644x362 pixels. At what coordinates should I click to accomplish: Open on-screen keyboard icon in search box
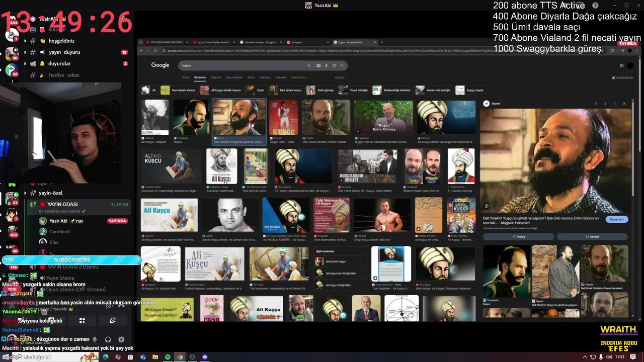[x=318, y=65]
